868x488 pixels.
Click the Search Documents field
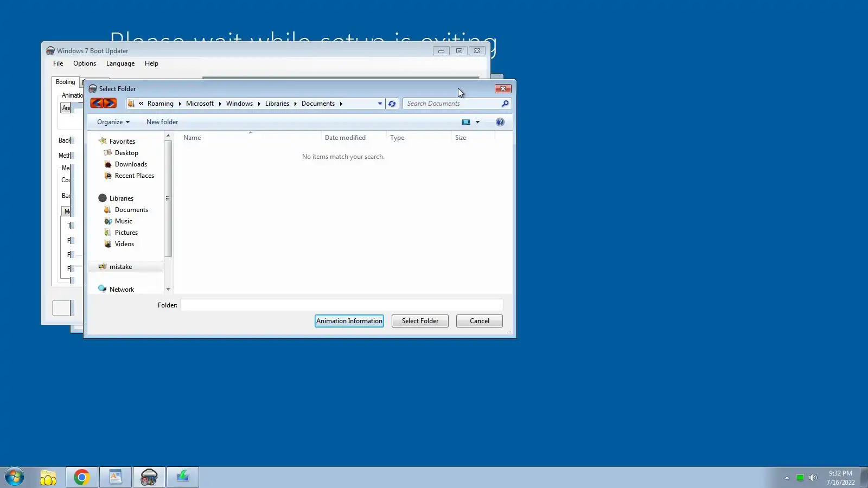pyautogui.click(x=451, y=104)
